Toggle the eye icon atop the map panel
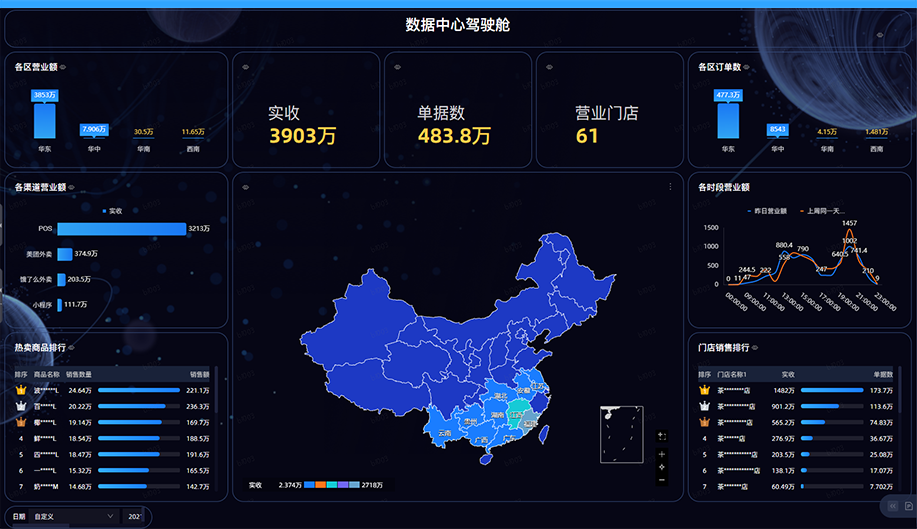 tap(246, 188)
